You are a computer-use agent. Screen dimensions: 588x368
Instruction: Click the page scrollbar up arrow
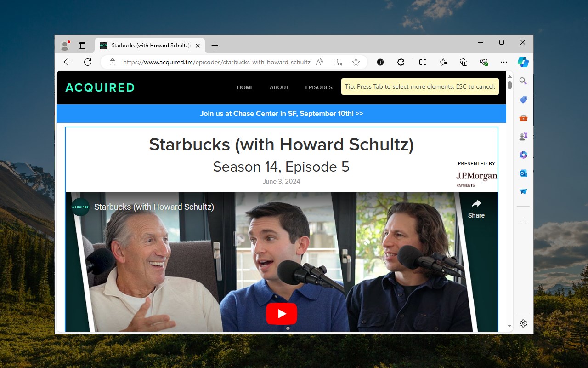click(509, 76)
